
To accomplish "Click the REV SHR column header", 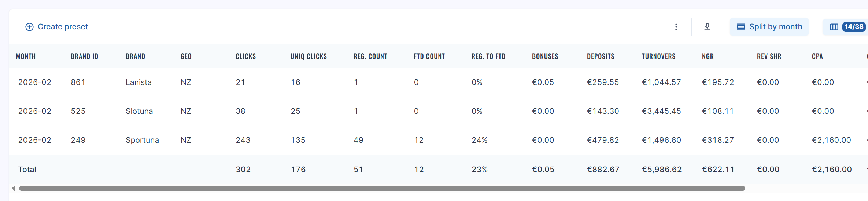I will click(769, 56).
